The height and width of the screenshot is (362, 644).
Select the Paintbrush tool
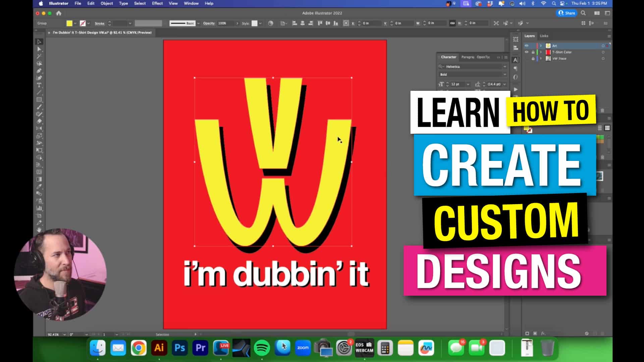coord(39,107)
